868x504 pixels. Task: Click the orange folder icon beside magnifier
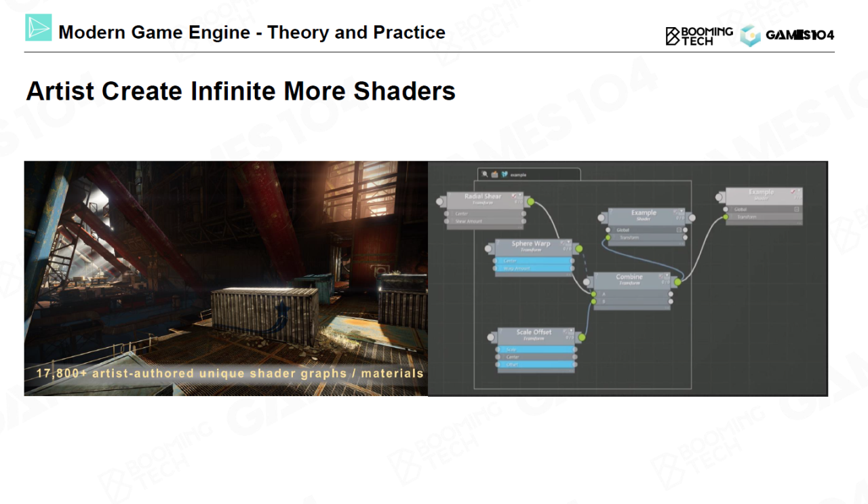point(494,174)
